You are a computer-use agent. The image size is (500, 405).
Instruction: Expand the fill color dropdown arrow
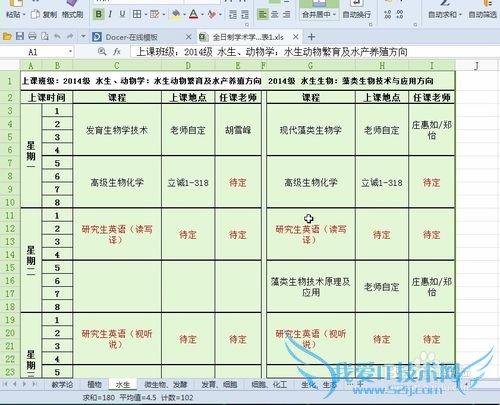[x=184, y=15]
